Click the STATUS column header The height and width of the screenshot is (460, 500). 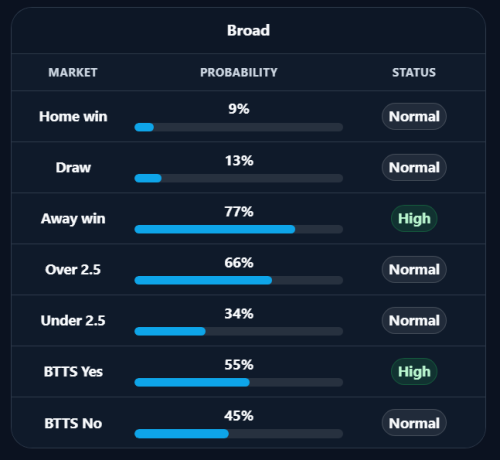coord(414,72)
